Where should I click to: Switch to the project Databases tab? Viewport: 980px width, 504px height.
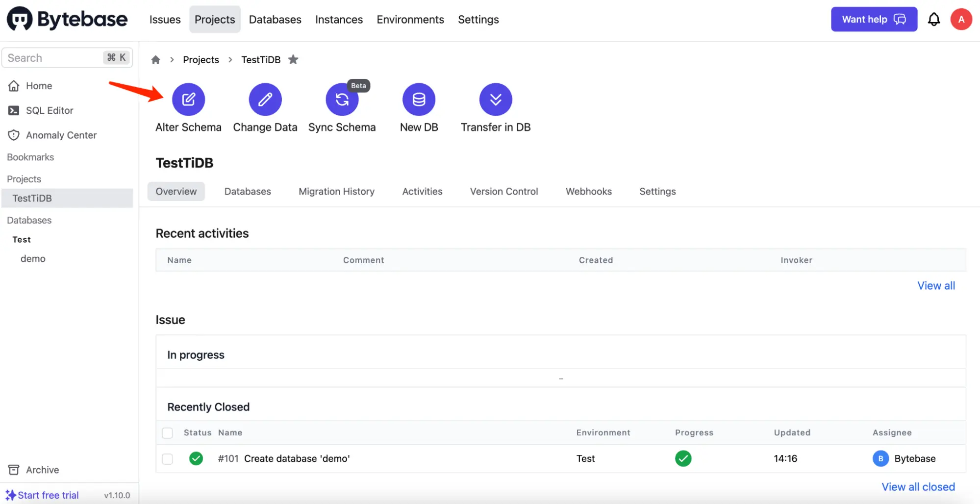click(248, 191)
